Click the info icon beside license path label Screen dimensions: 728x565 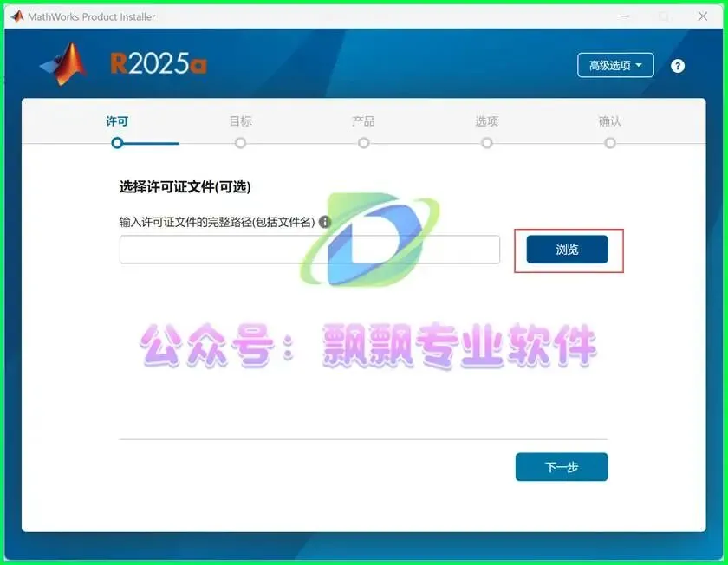(x=325, y=222)
